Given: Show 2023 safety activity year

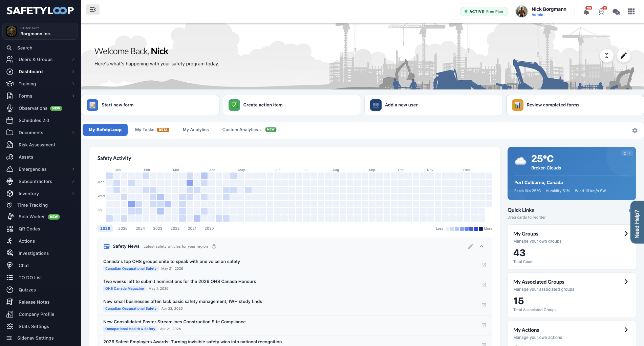Looking at the screenshot, I should tap(158, 228).
